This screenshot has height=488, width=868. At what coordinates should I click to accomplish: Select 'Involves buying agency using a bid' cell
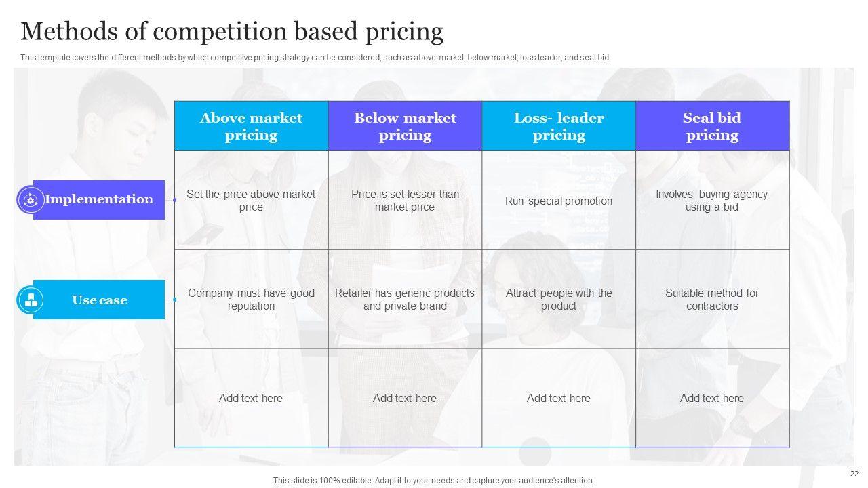[712, 201]
